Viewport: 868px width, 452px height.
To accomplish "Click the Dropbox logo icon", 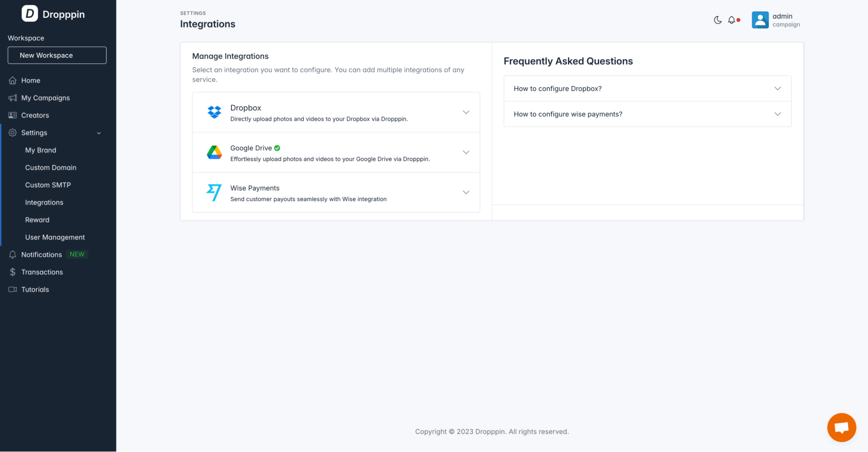I will (214, 112).
